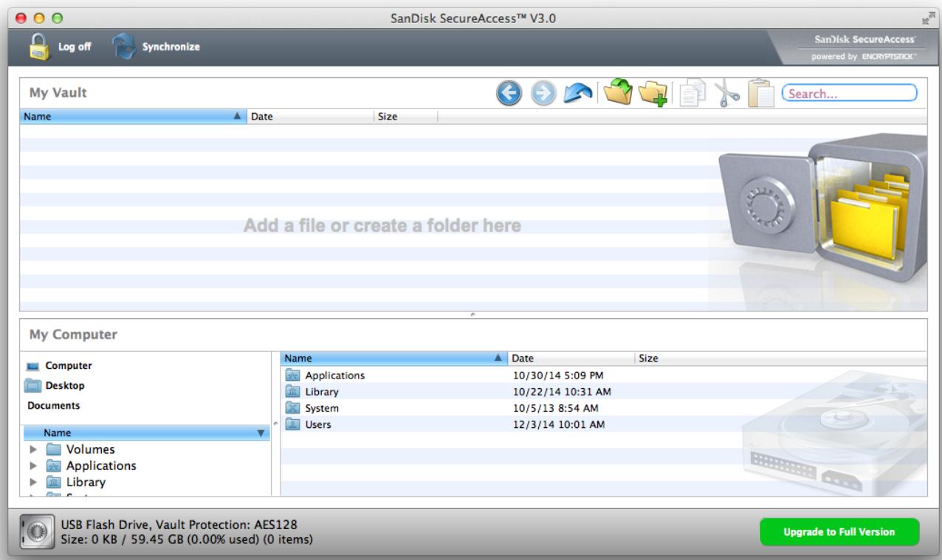Click the Cut scissors icon
Viewport: 942px width, 560px height.
[x=728, y=94]
